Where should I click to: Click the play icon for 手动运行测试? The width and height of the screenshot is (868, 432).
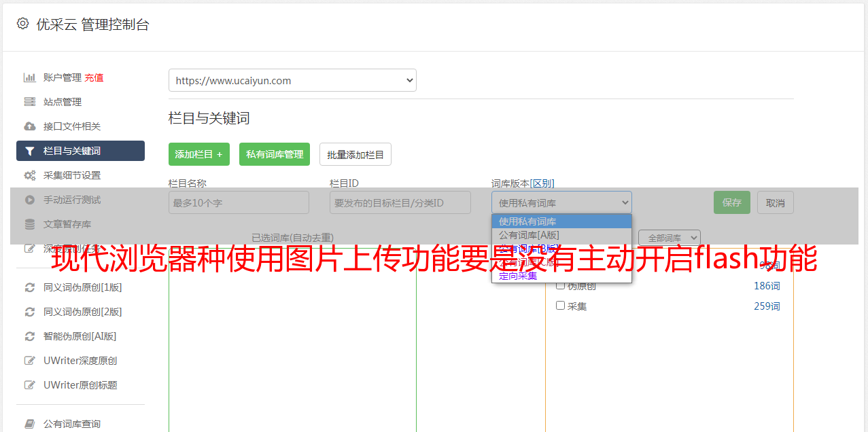pyautogui.click(x=30, y=200)
